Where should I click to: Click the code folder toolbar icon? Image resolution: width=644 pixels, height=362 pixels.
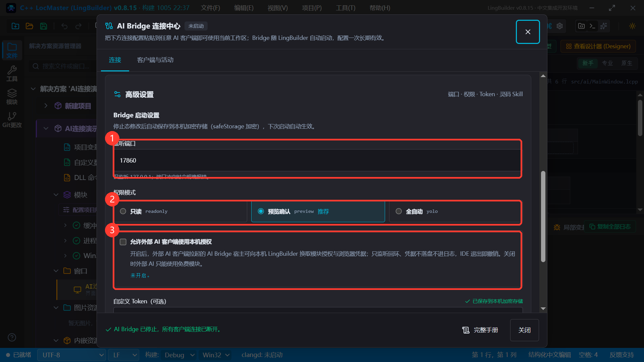pyautogui.click(x=582, y=26)
